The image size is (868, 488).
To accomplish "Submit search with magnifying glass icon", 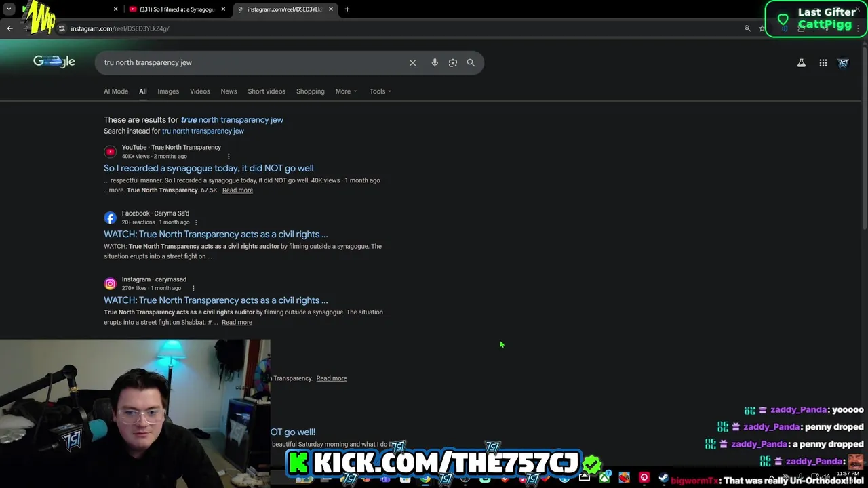I will click(x=471, y=62).
